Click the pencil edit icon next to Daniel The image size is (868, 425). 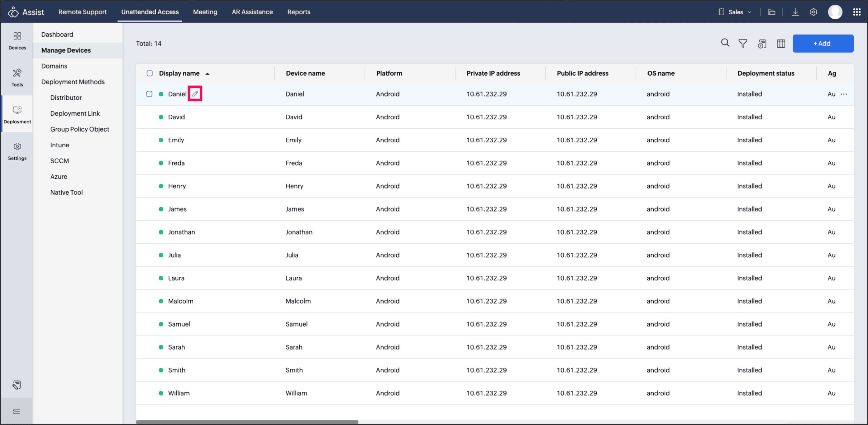tap(195, 94)
